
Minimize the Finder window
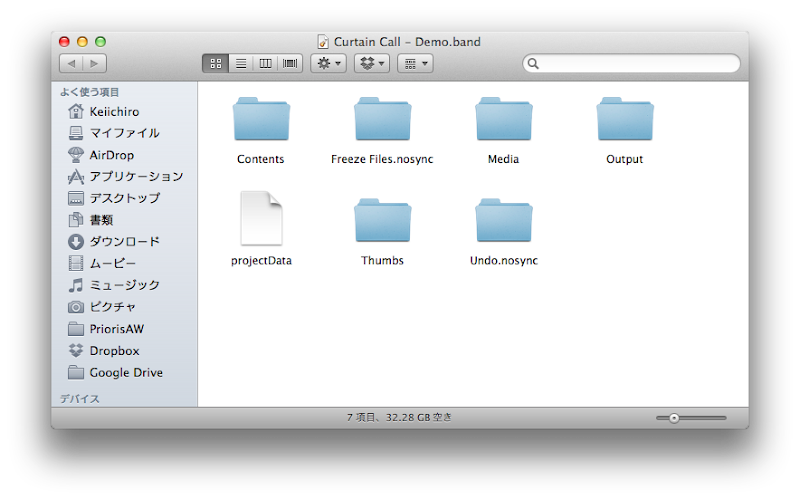tap(82, 42)
